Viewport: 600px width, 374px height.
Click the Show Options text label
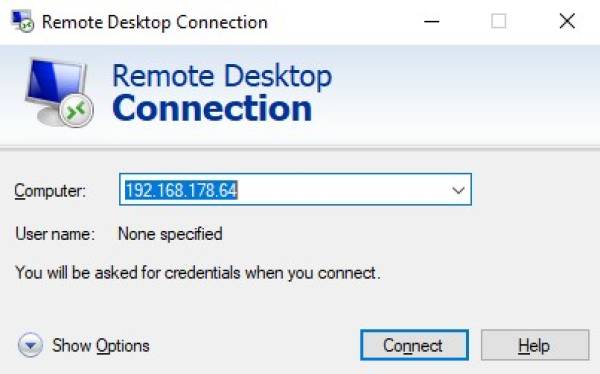point(101,346)
